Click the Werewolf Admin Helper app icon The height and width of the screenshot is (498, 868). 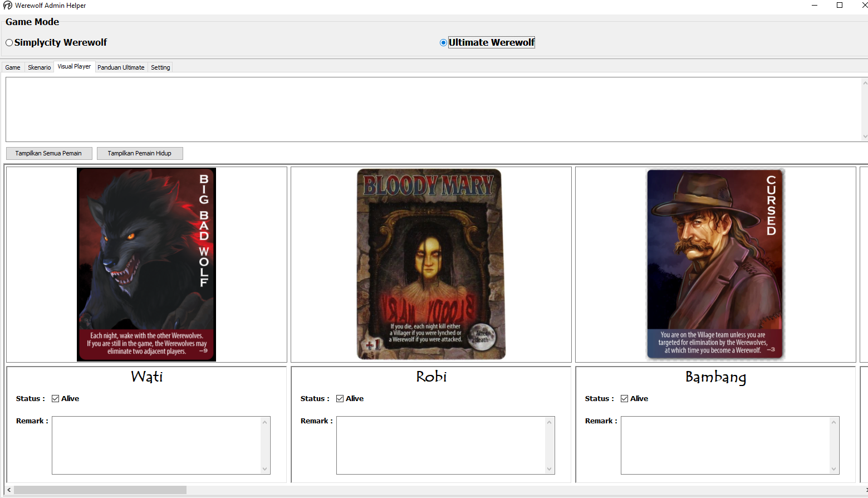pyautogui.click(x=7, y=6)
